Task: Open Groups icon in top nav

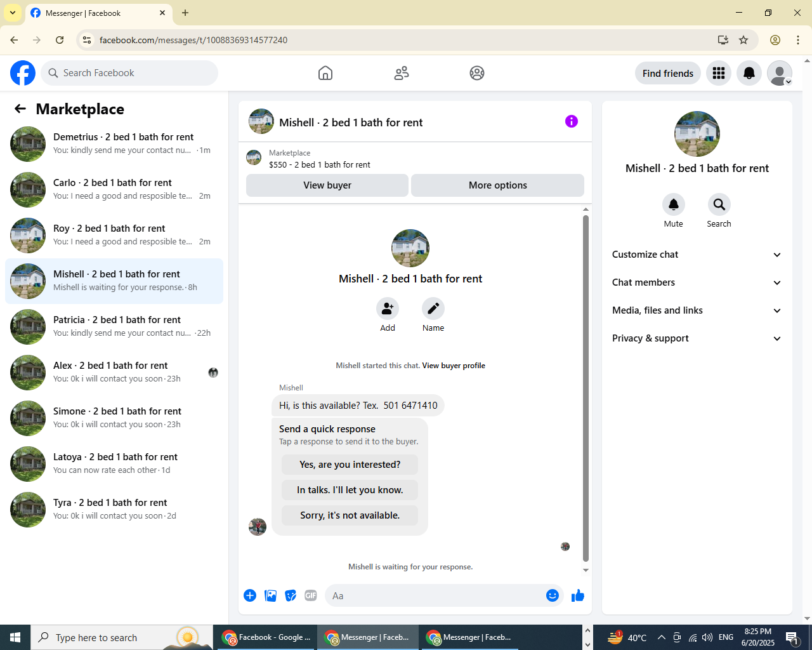Action: click(x=477, y=73)
